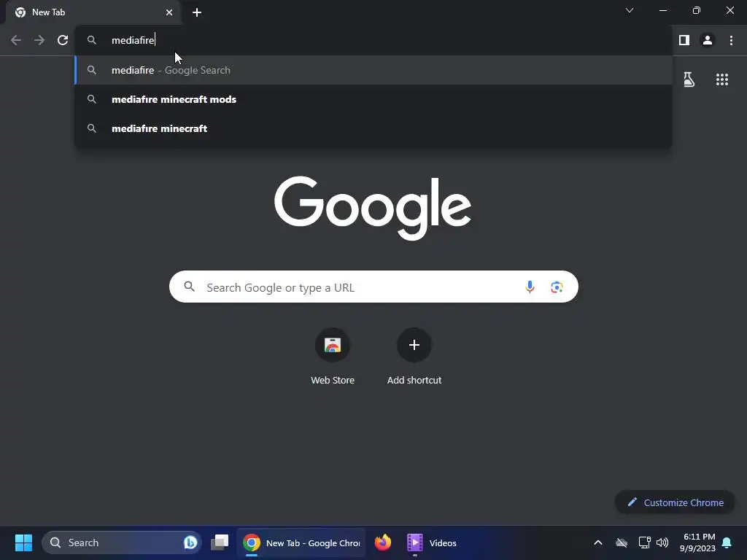Open the notifications bell icon
The width and height of the screenshot is (747, 560).
[x=727, y=542]
